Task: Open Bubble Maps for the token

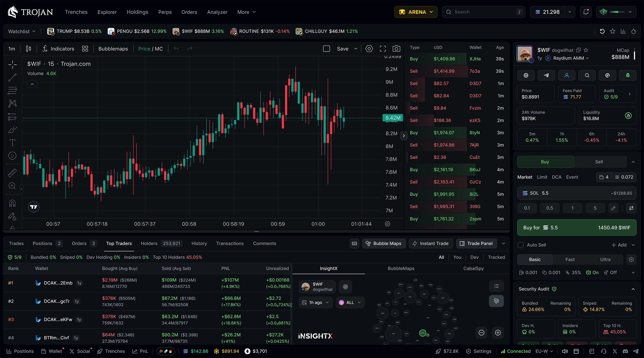Action: tap(384, 243)
